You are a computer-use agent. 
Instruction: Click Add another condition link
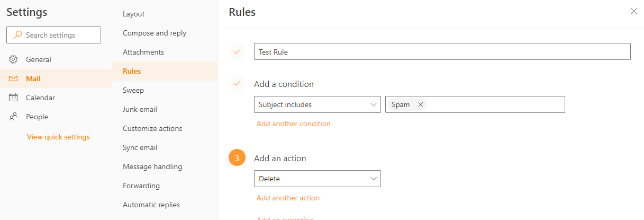pyautogui.click(x=293, y=124)
